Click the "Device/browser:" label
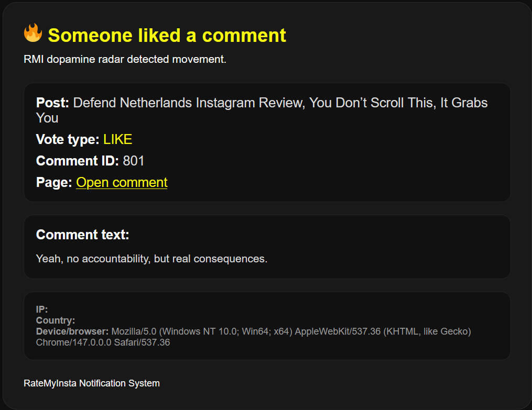This screenshot has width=532, height=410. 72,331
